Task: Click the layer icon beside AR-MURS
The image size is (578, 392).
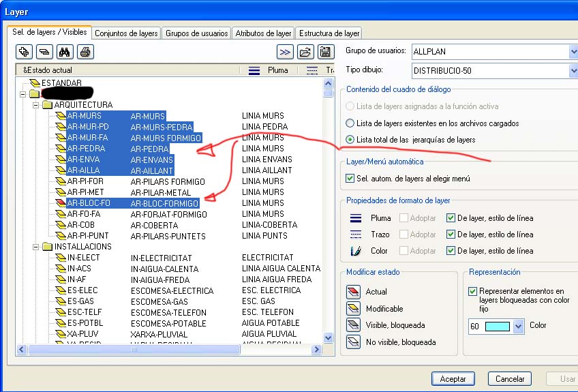Action: point(61,116)
